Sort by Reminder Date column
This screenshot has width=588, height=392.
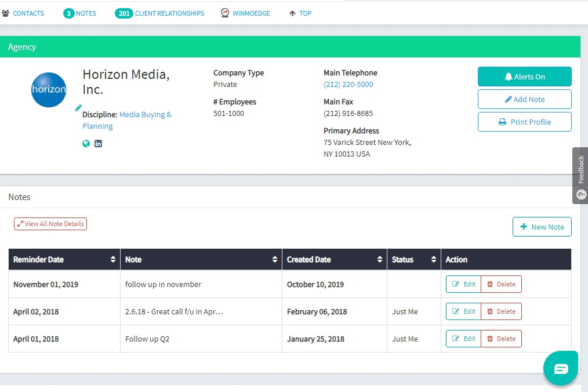[x=64, y=259]
